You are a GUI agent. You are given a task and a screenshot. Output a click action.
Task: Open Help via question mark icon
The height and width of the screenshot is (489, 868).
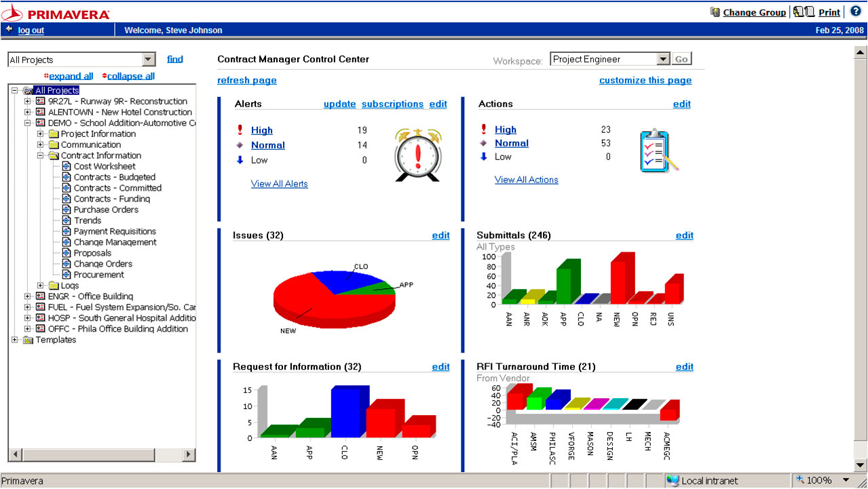pyautogui.click(x=856, y=12)
